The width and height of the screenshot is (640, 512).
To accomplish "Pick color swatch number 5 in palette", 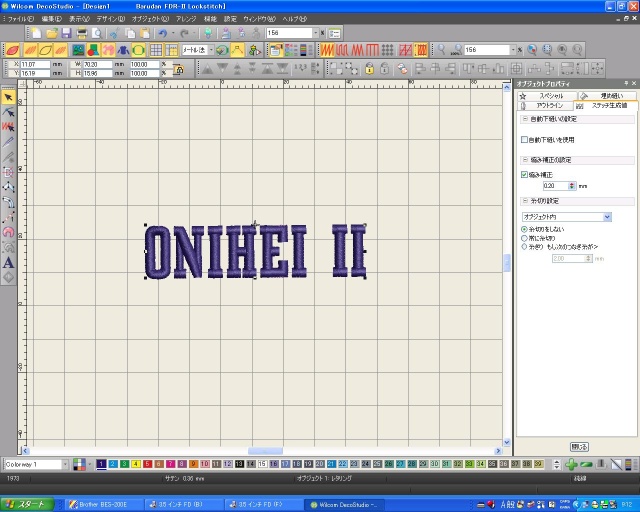I will (x=148, y=464).
